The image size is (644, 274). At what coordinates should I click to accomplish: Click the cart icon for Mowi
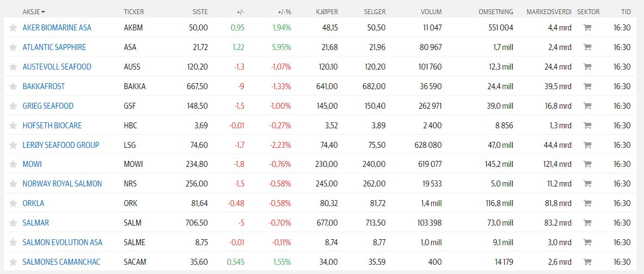pos(587,164)
